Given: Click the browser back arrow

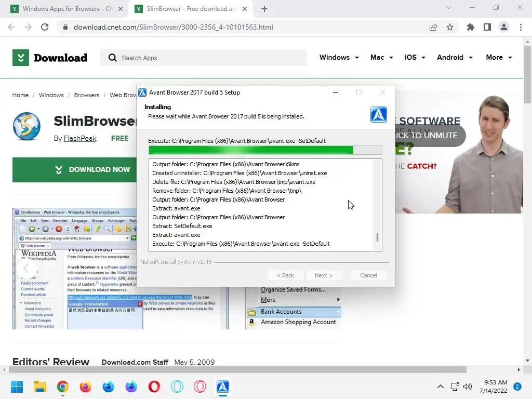Looking at the screenshot, I should pyautogui.click(x=11, y=27).
